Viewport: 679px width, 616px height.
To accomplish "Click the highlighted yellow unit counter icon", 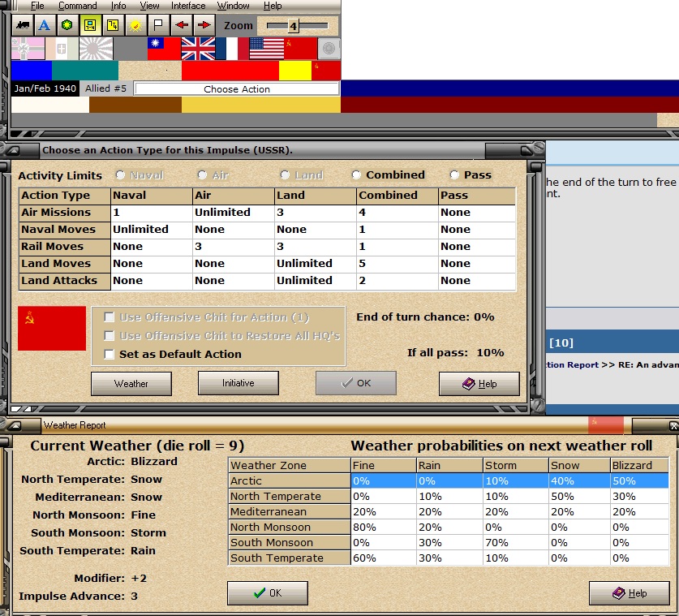I will pyautogui.click(x=90, y=25).
